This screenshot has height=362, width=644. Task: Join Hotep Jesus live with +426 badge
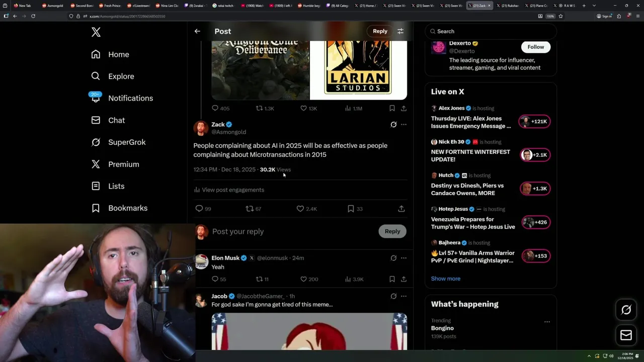[x=536, y=222]
